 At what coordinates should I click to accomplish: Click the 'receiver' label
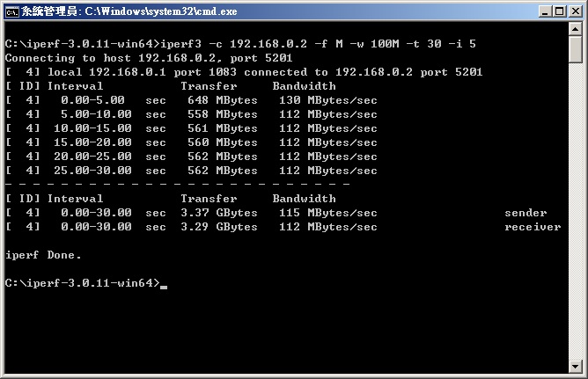pyautogui.click(x=533, y=227)
